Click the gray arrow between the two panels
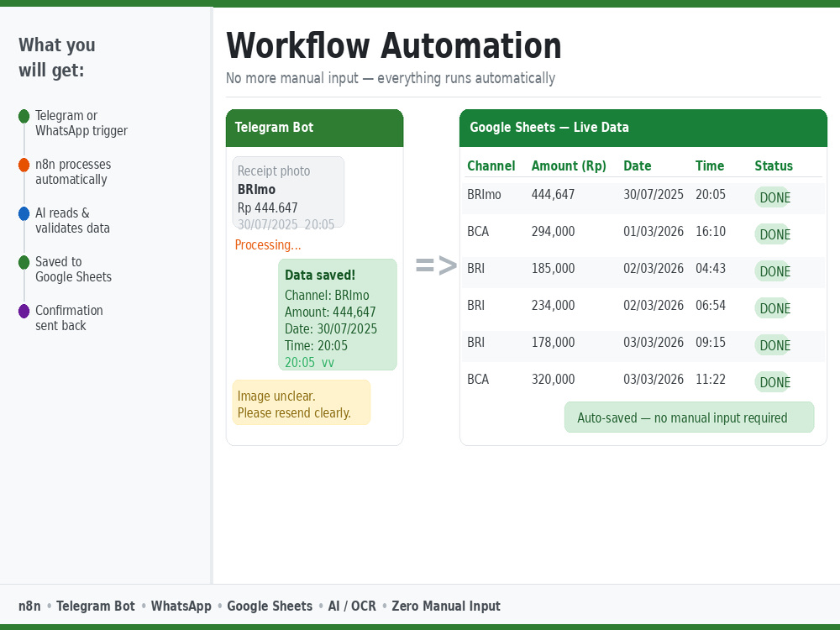The height and width of the screenshot is (630, 840). point(436,265)
